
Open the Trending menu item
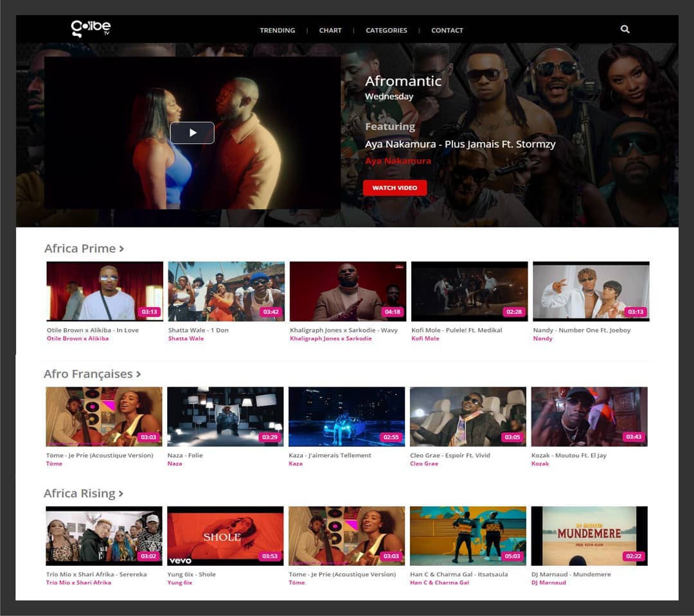click(278, 30)
